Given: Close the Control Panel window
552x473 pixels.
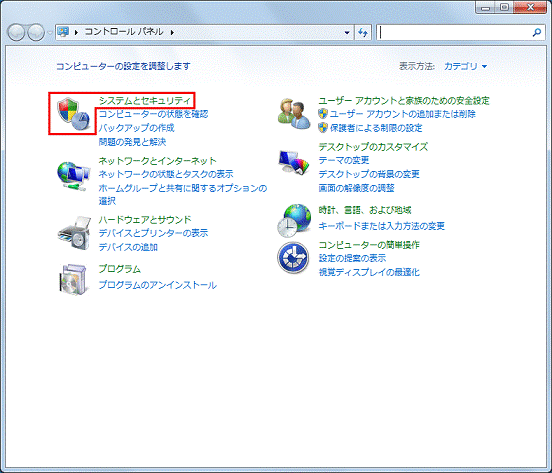Looking at the screenshot, I should click(x=530, y=8).
